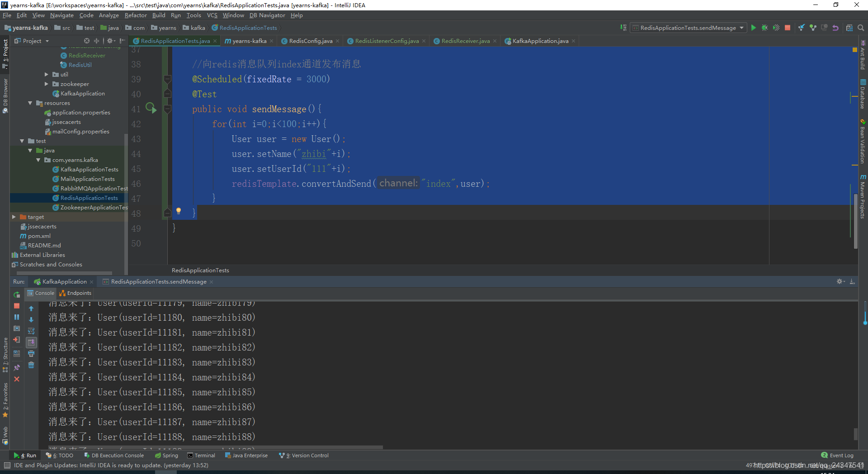Switch to RedisConfig.java editor tab
Image resolution: width=868 pixels, height=474 pixels.
tap(310, 41)
